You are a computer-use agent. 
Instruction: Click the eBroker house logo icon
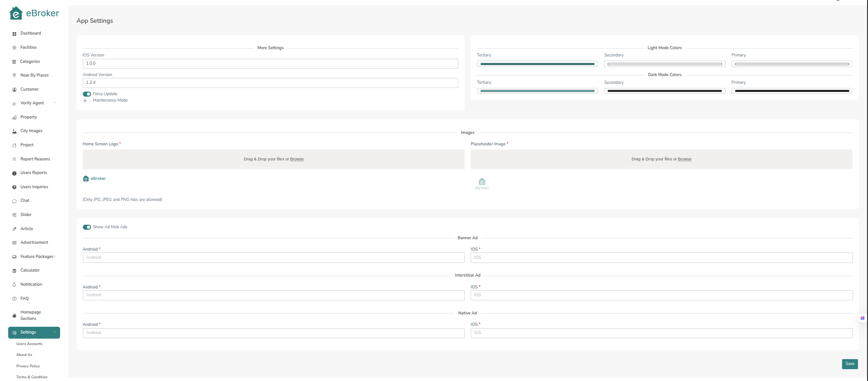coord(16,14)
